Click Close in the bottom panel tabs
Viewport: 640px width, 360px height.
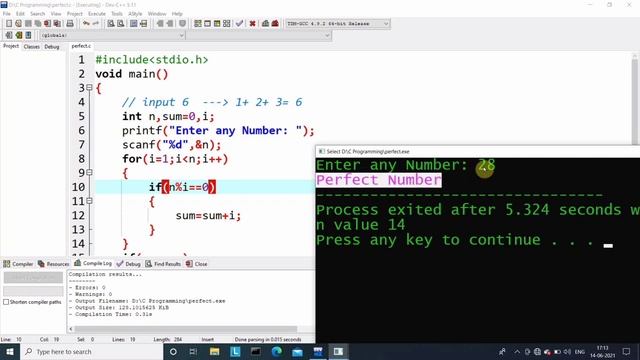pos(197,264)
